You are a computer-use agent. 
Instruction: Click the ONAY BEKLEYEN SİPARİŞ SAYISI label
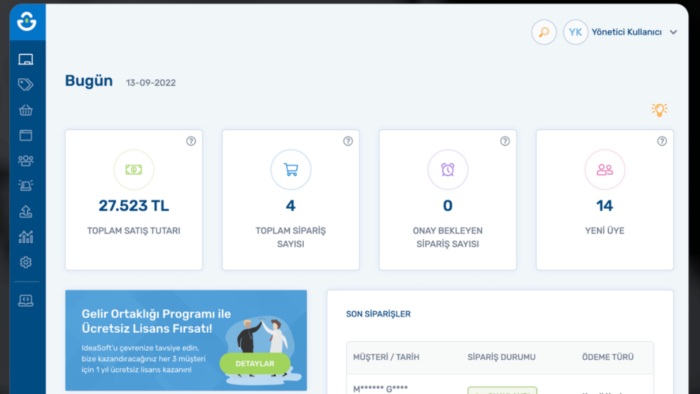(448, 237)
